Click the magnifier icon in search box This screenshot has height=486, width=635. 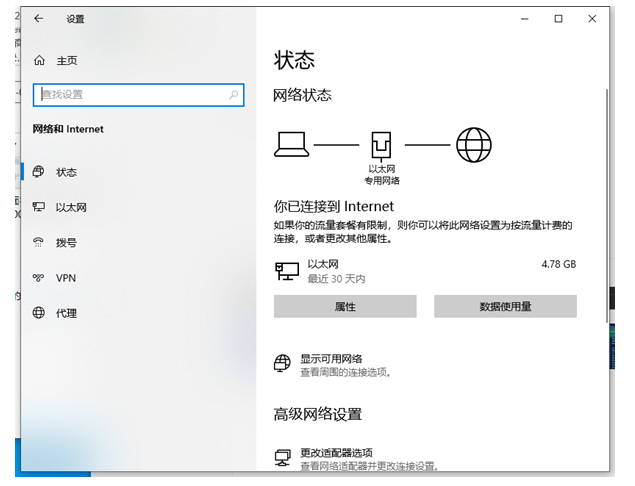tap(234, 95)
